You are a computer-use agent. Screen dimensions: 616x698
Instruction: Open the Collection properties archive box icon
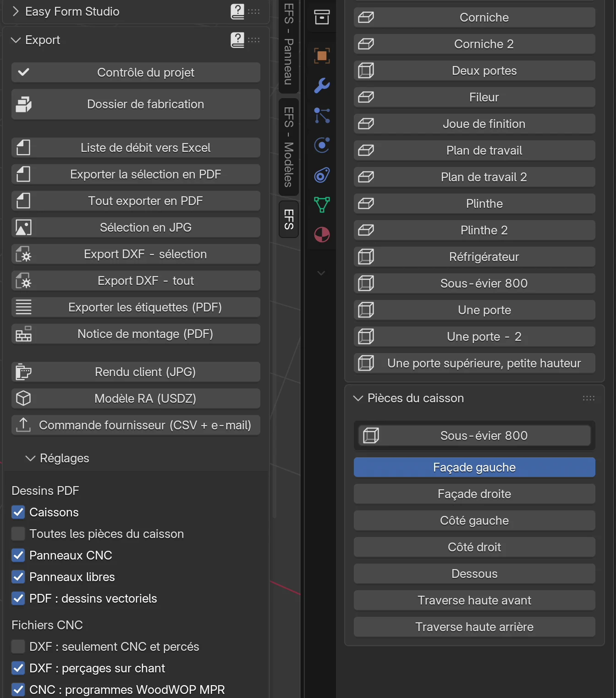coord(322,17)
